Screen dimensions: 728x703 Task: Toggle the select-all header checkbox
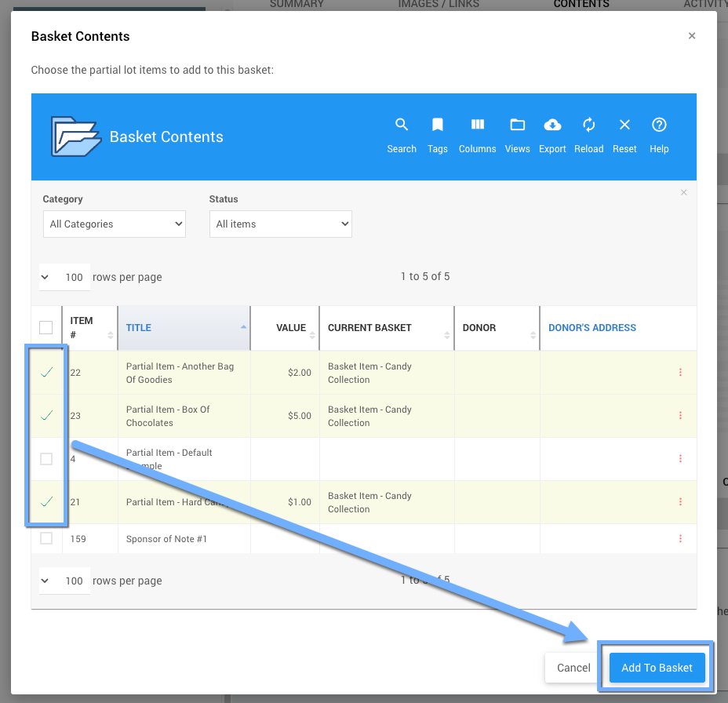tap(46, 327)
